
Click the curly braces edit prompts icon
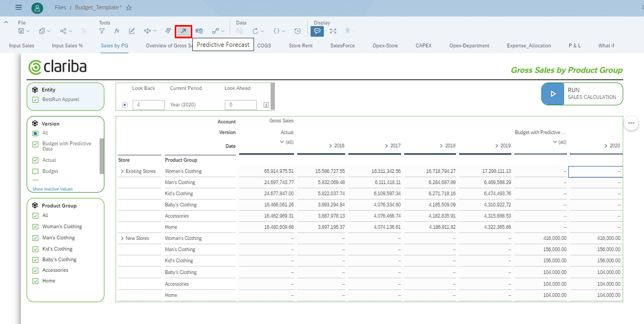pos(276,31)
